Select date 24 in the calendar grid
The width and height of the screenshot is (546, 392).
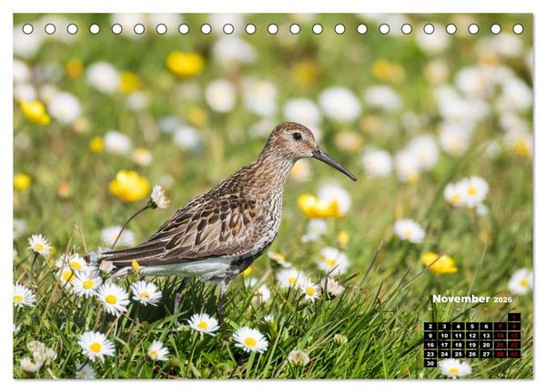[x=444, y=355]
